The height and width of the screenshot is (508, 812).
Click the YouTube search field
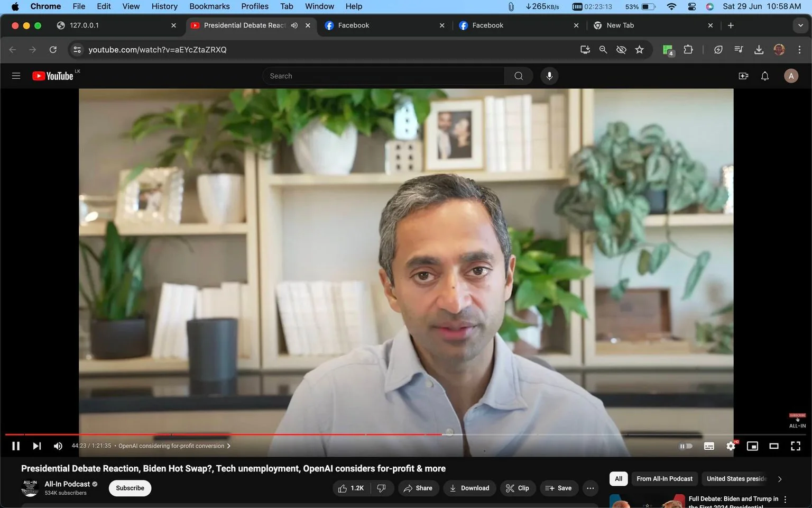click(383, 76)
